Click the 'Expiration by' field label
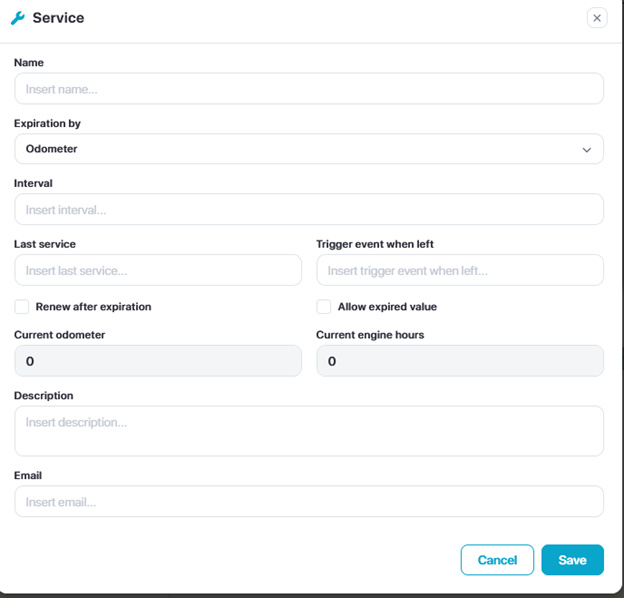This screenshot has width=624, height=598. click(47, 124)
